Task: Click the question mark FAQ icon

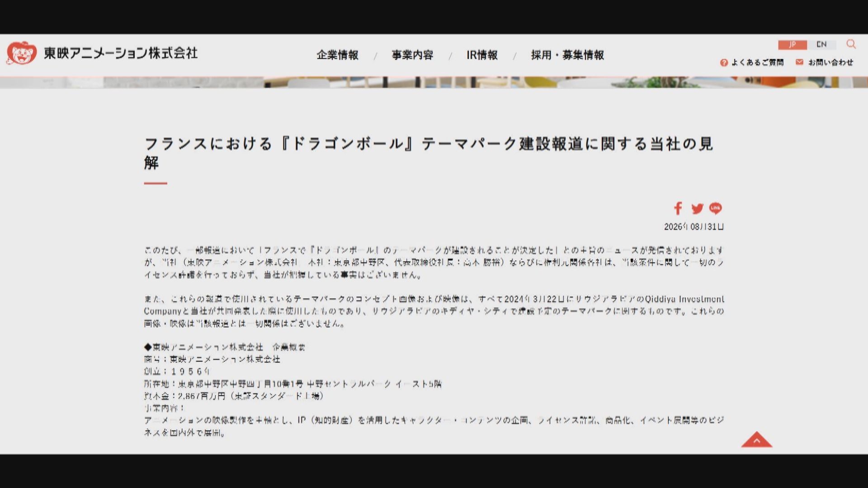Action: pos(724,62)
